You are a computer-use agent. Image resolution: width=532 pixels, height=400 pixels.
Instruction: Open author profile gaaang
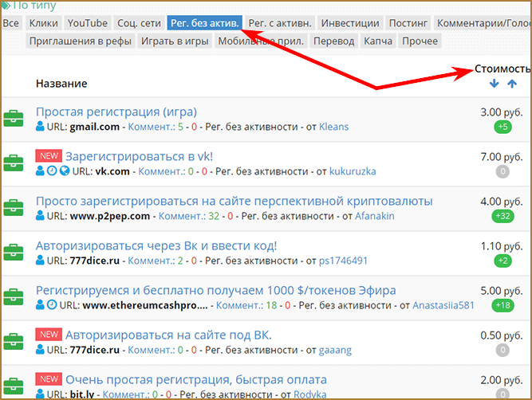tap(335, 350)
